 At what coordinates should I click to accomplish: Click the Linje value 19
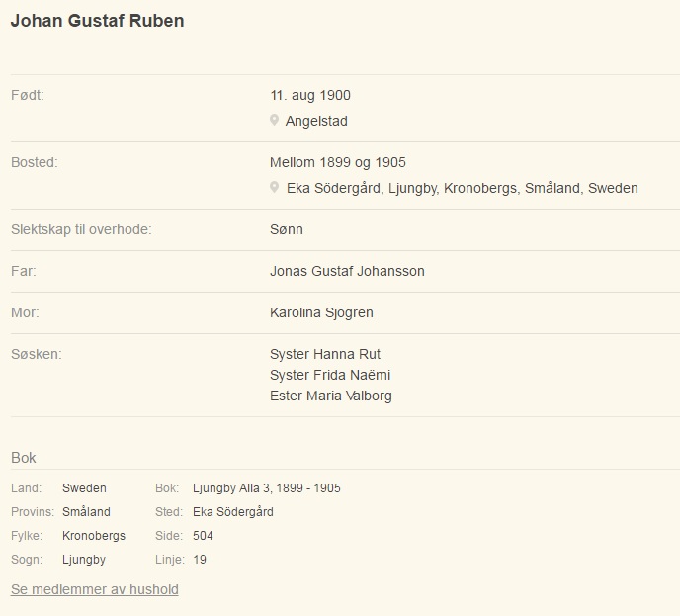click(x=200, y=560)
